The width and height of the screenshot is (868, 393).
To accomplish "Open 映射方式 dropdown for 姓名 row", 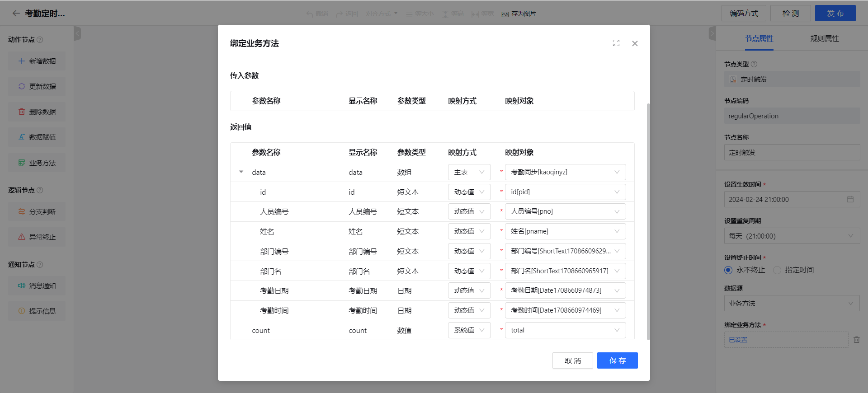I will coord(469,231).
